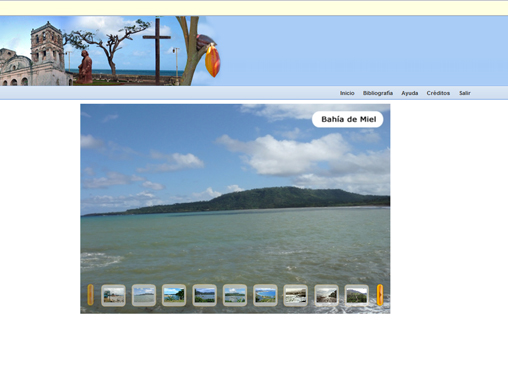Select the fifth gallery thumbnail
Viewport: 508px width, 381px height.
pos(235,295)
